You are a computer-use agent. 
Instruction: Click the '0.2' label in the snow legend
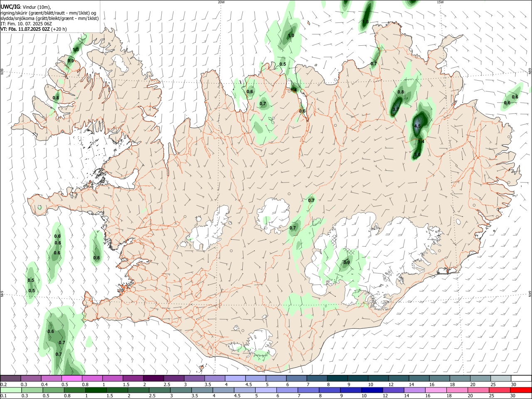4,384
